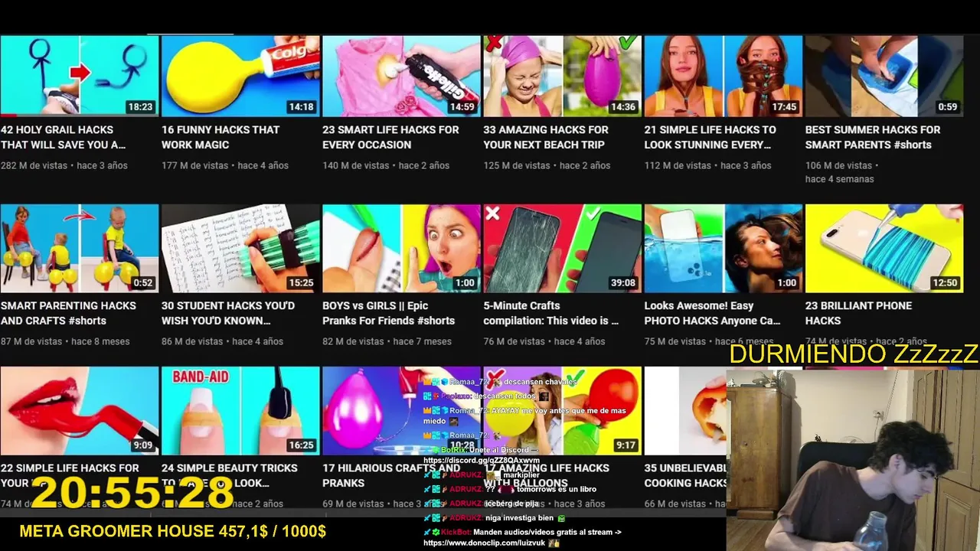Click the 18:23 duration badge
980x551 pixels.
pos(140,107)
